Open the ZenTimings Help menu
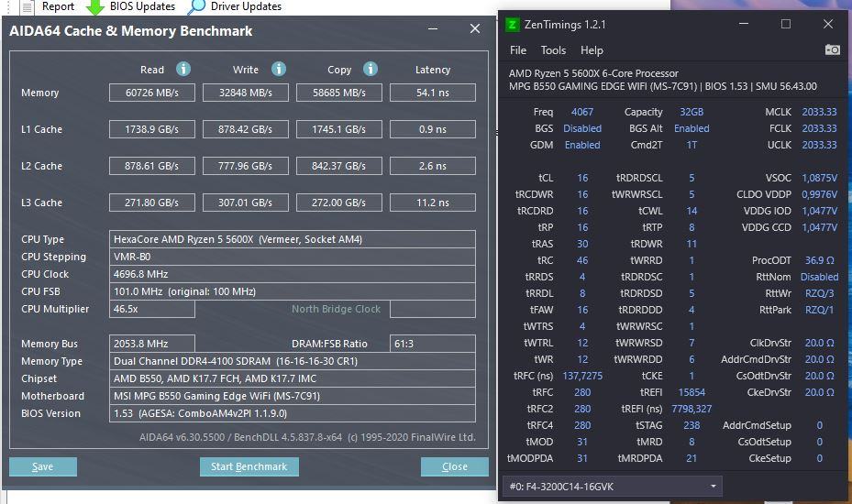 point(592,50)
